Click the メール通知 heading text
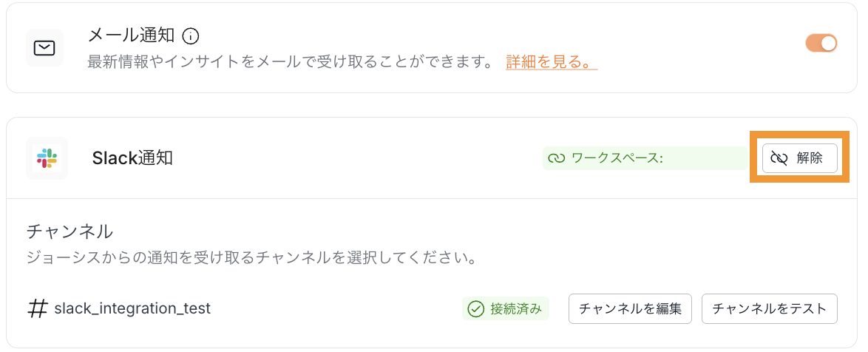This screenshot has height=352, width=868. 131,35
